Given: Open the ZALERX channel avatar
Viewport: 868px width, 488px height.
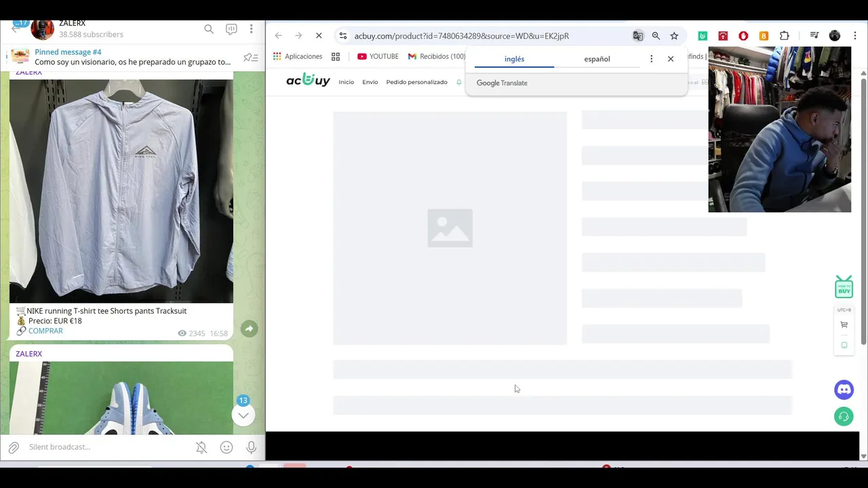Looking at the screenshot, I should pos(42,29).
